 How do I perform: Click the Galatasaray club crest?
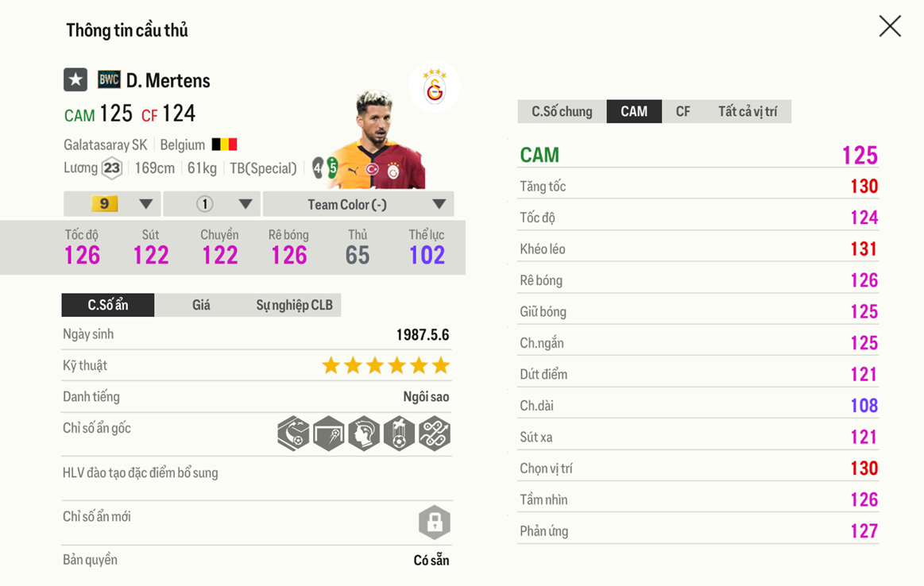[435, 87]
